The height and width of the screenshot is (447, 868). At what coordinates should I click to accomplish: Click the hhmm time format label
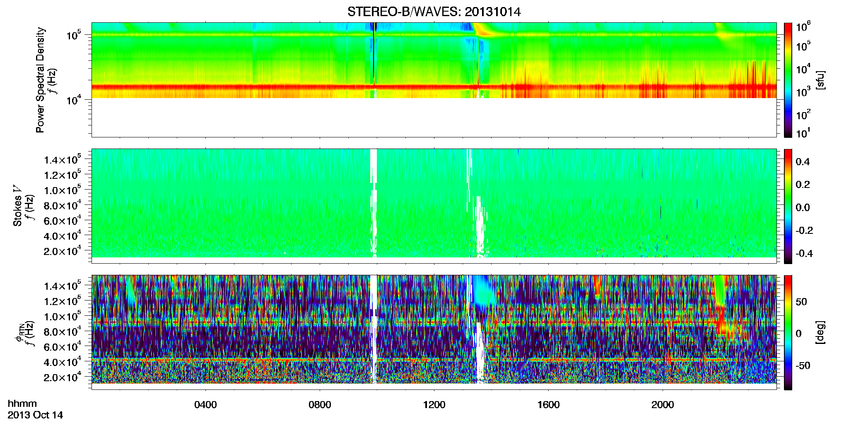tap(22, 404)
